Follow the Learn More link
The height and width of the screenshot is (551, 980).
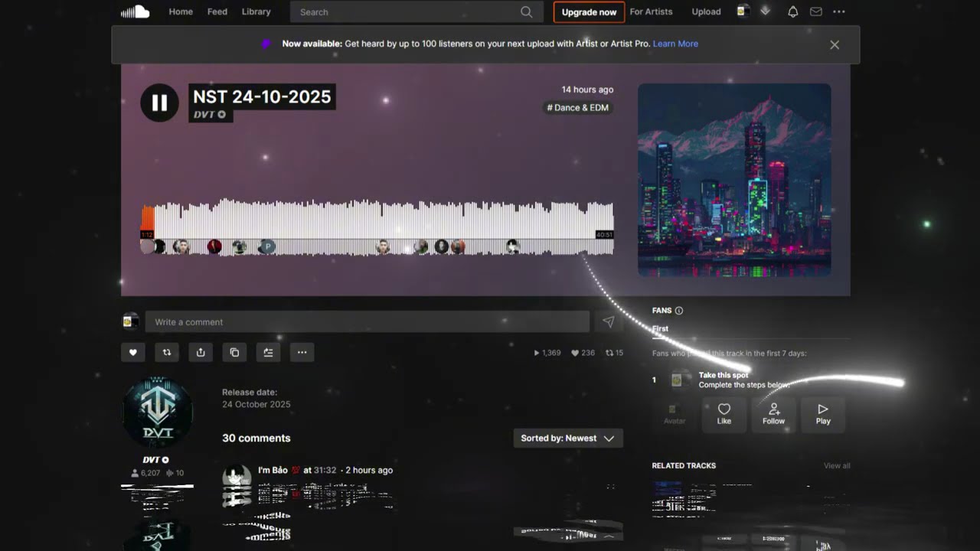click(675, 44)
